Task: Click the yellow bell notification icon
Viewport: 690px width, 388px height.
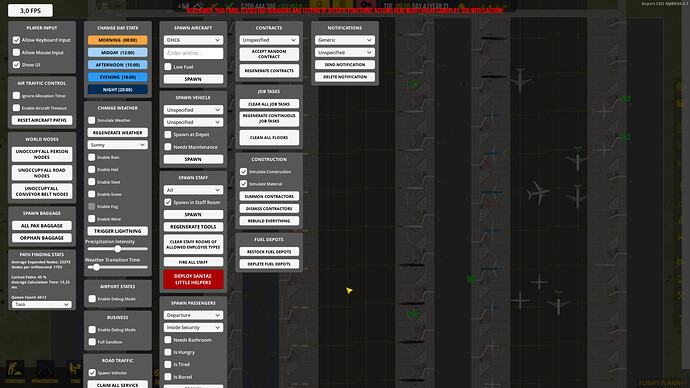Action: click(x=320, y=5)
